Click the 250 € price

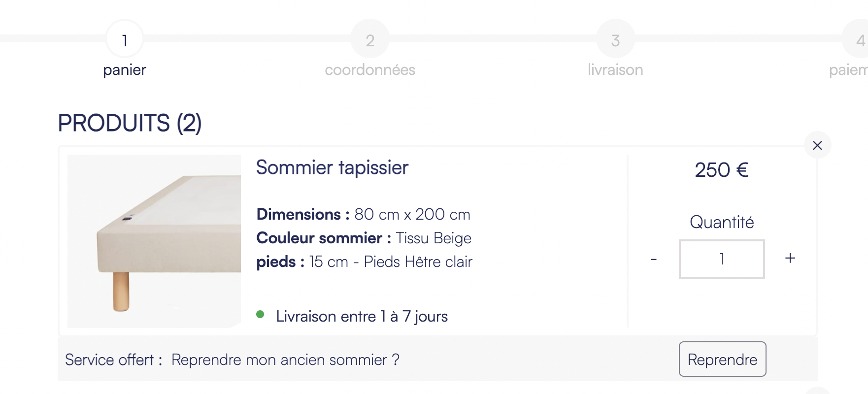[x=722, y=170]
